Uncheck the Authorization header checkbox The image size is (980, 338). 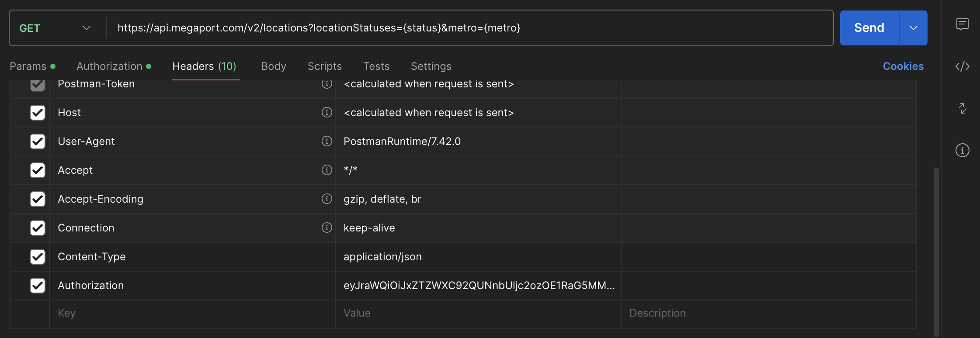click(38, 286)
